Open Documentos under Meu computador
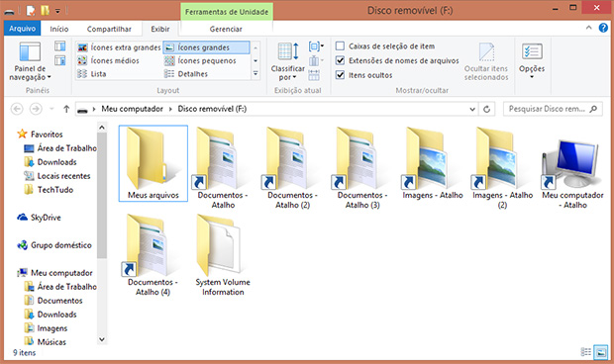Viewport: 614px width, 364px height. tap(53, 301)
